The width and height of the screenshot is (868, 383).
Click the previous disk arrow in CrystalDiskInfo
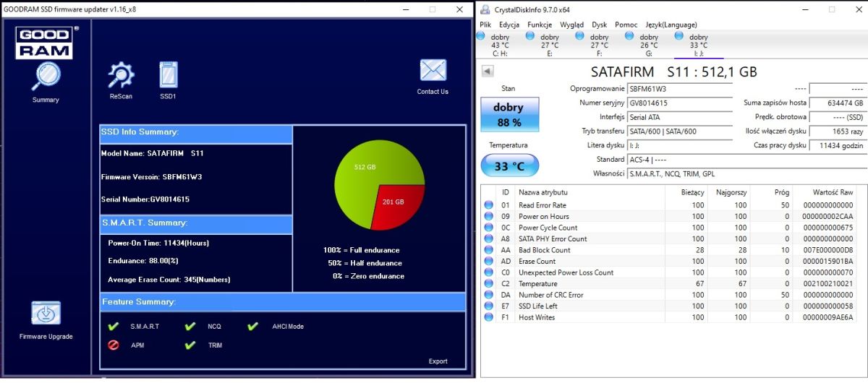[x=488, y=71]
